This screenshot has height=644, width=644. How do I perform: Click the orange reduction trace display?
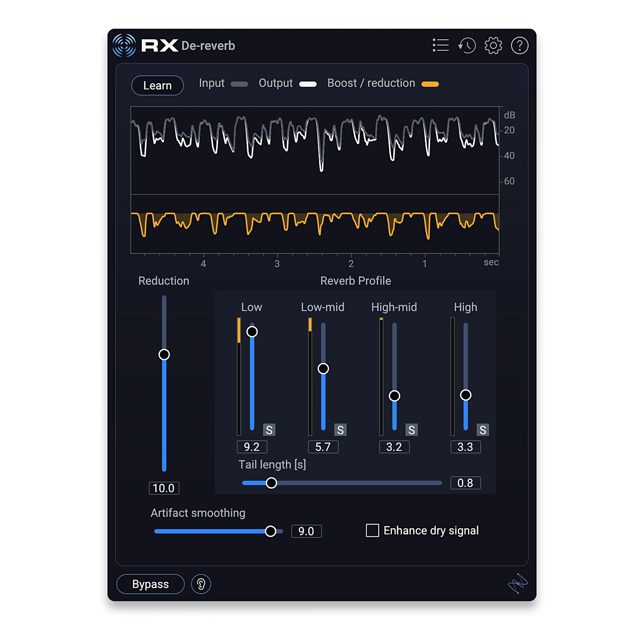tap(315, 224)
